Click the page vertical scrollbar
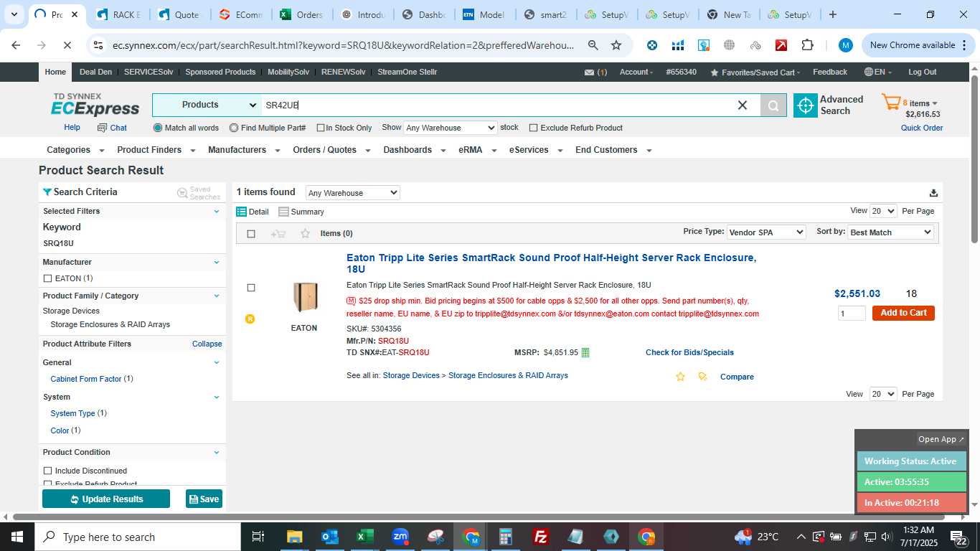The height and width of the screenshot is (551, 980). (x=974, y=158)
